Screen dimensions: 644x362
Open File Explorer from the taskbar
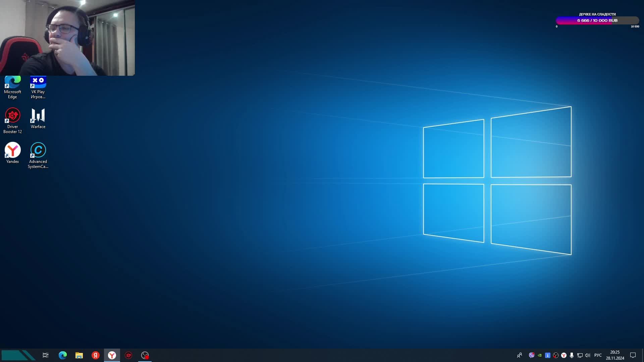79,355
